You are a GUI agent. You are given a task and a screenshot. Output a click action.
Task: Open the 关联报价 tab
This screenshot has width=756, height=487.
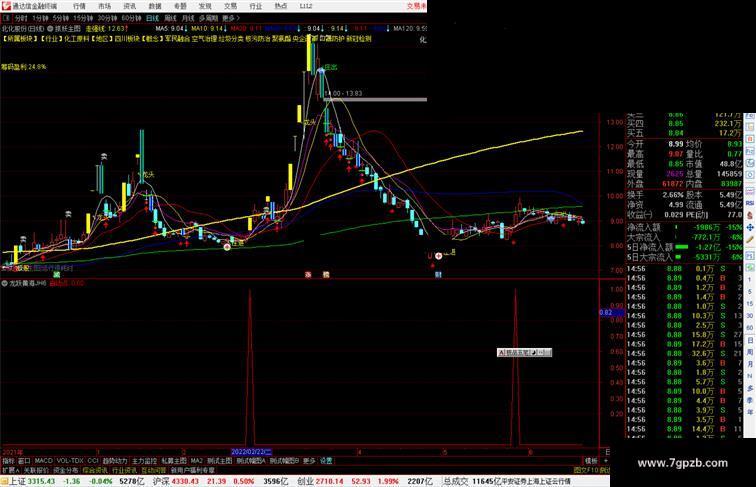click(36, 470)
